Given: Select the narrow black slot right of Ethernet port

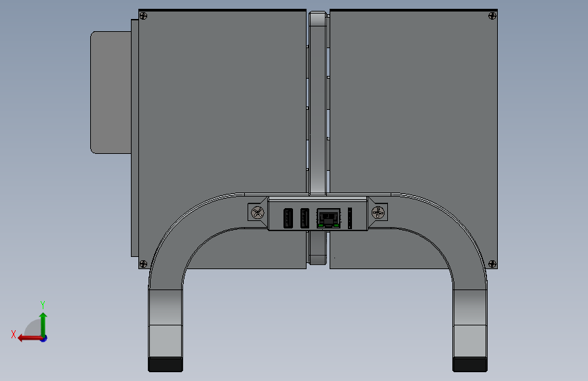Looking at the screenshot, I should click(x=350, y=218).
